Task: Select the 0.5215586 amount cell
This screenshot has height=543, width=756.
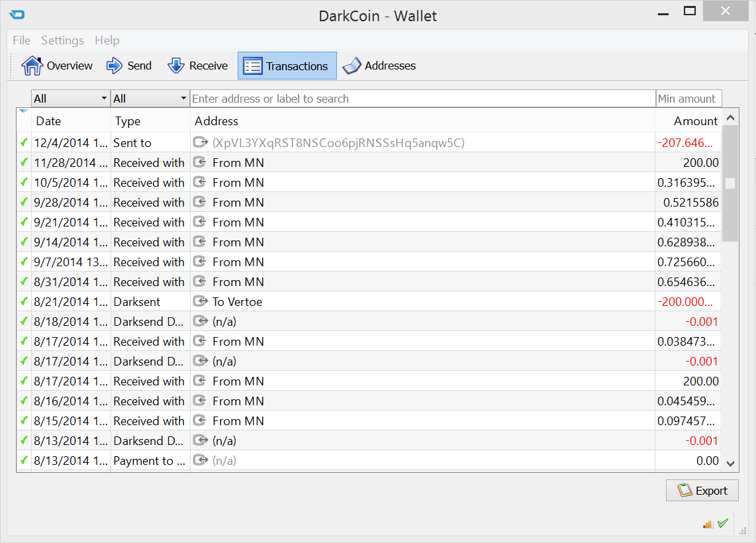Action: tap(688, 202)
